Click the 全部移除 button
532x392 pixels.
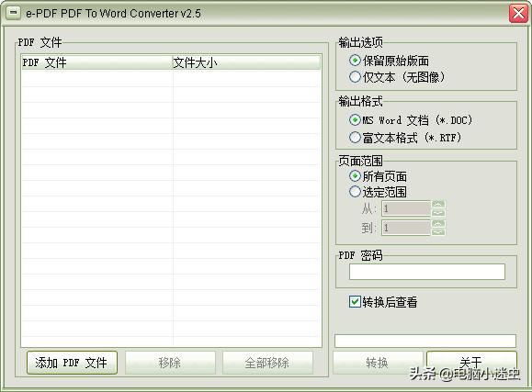click(267, 363)
